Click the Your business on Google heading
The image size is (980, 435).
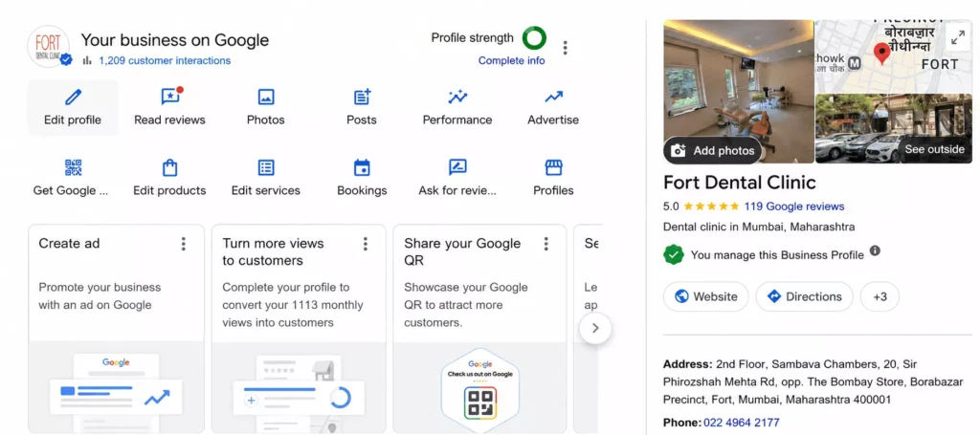click(175, 40)
